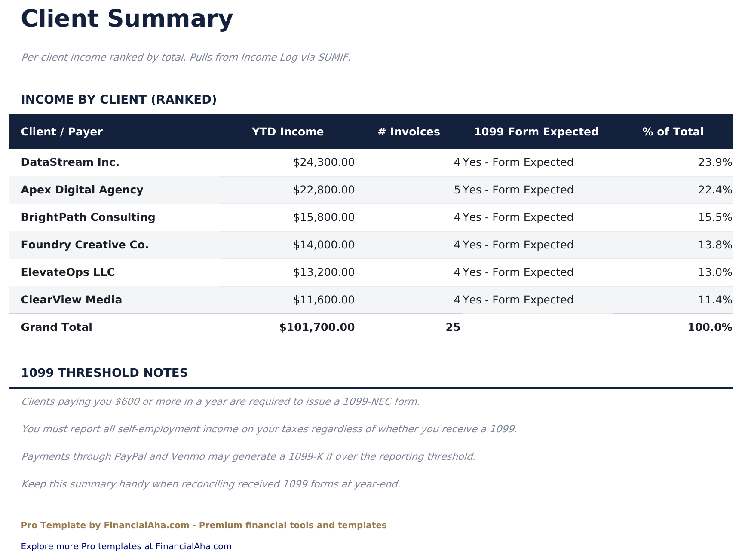Click the 1099-NEC threshold note text
Image resolution: width=742 pixels, height=560 pixels.
[221, 401]
